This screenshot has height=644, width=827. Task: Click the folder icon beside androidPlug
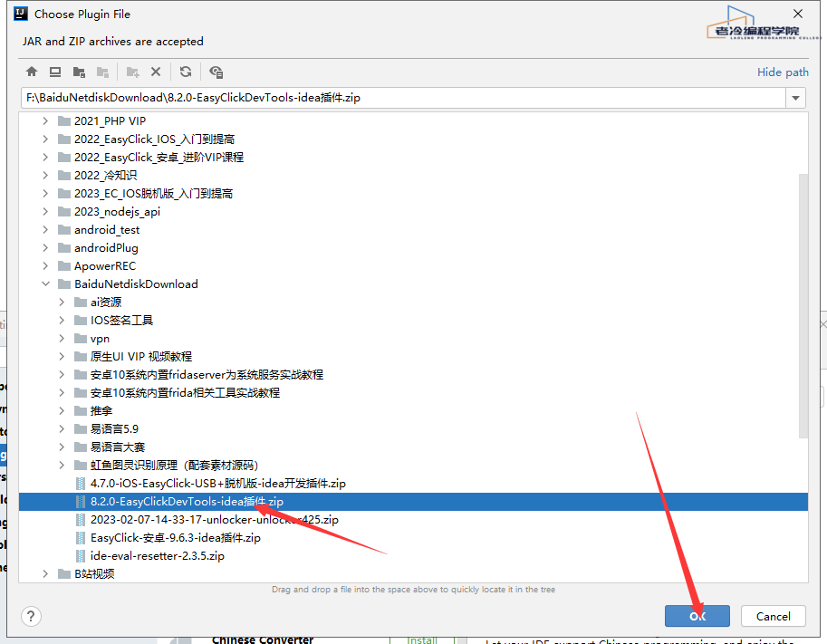64,248
